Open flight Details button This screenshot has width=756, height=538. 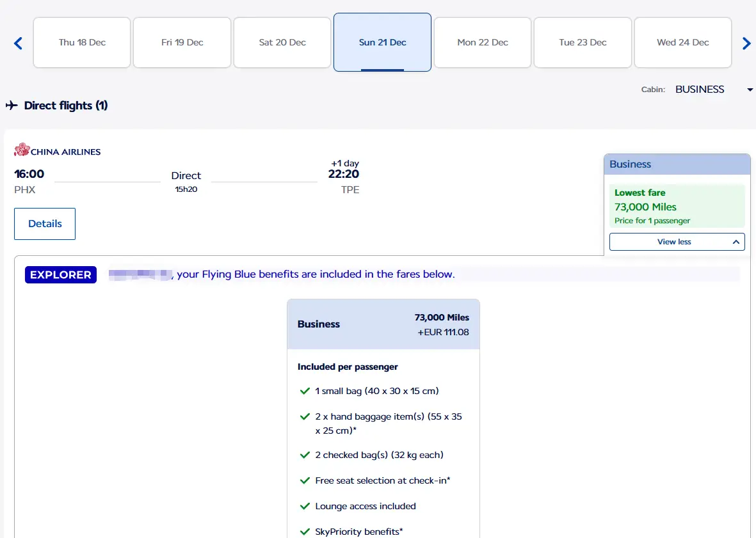point(45,224)
